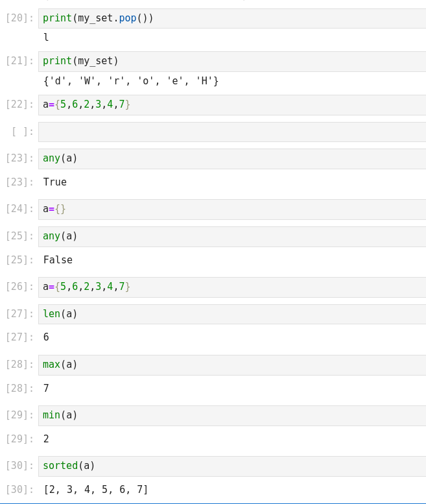Click the True output of cell 23
426x504 pixels.
[x=55, y=182]
